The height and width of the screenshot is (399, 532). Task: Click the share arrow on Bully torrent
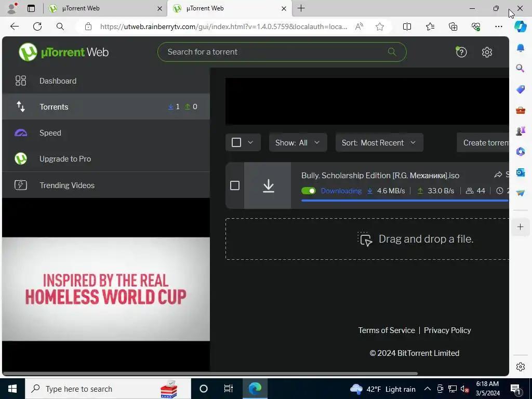point(498,175)
